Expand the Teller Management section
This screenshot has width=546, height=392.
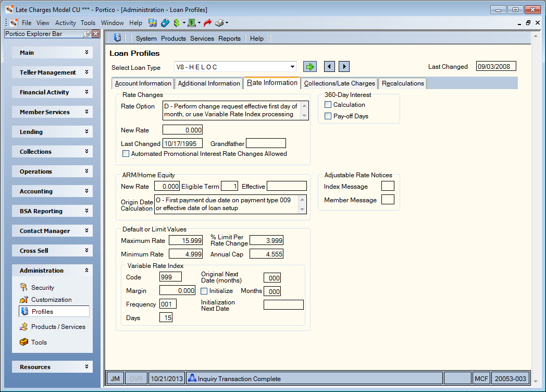[52, 72]
